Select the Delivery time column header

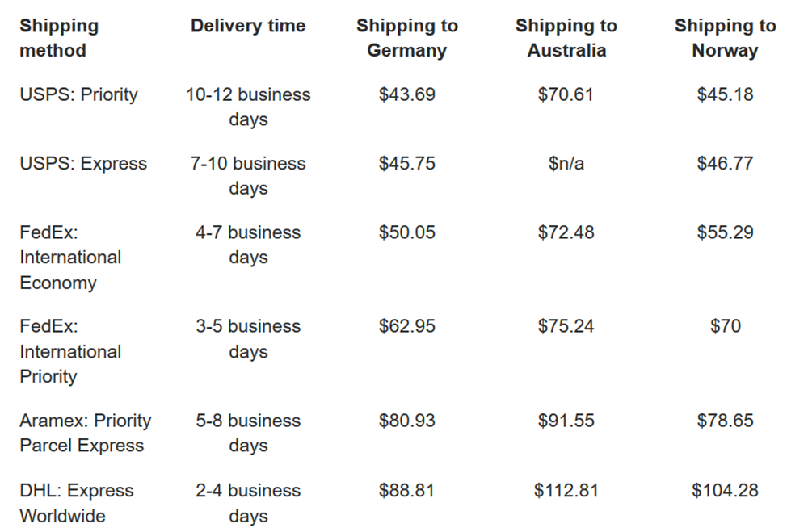click(x=248, y=26)
